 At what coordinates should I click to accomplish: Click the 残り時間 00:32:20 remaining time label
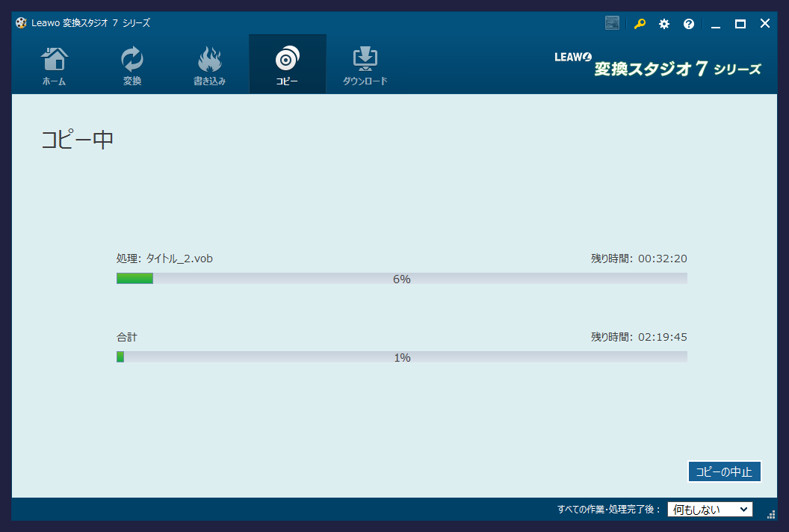pos(639,259)
